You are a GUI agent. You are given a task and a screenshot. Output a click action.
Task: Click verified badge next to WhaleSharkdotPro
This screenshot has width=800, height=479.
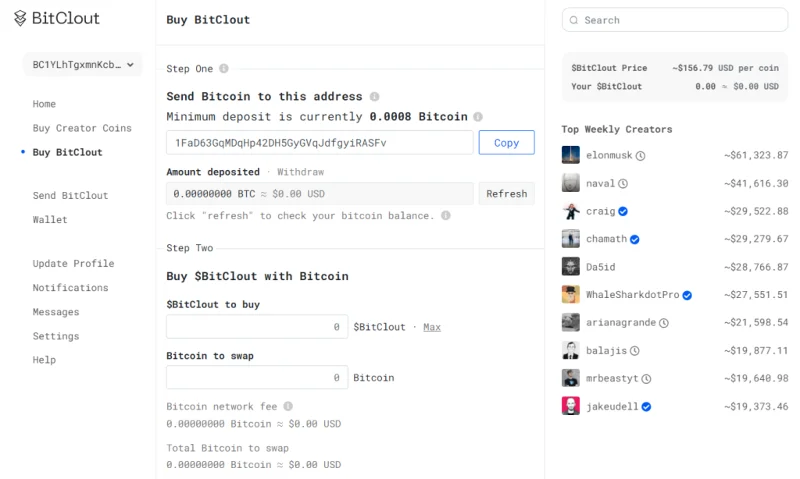point(687,295)
